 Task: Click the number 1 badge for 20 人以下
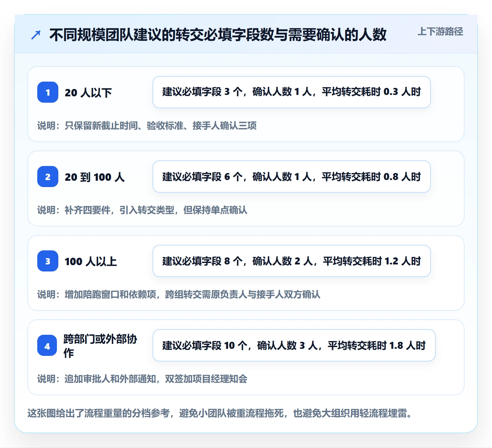click(x=48, y=92)
